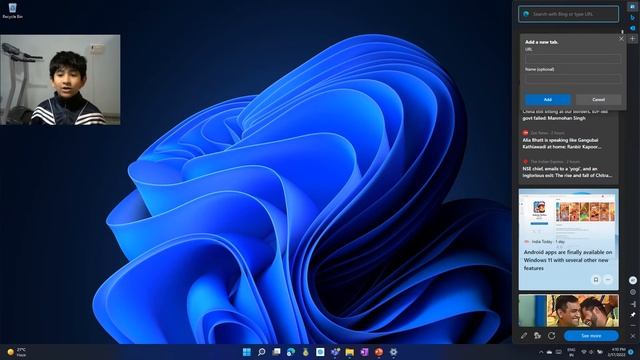The width and height of the screenshot is (640, 360).
Task: Bookmark the Android apps article card
Action: (596, 280)
